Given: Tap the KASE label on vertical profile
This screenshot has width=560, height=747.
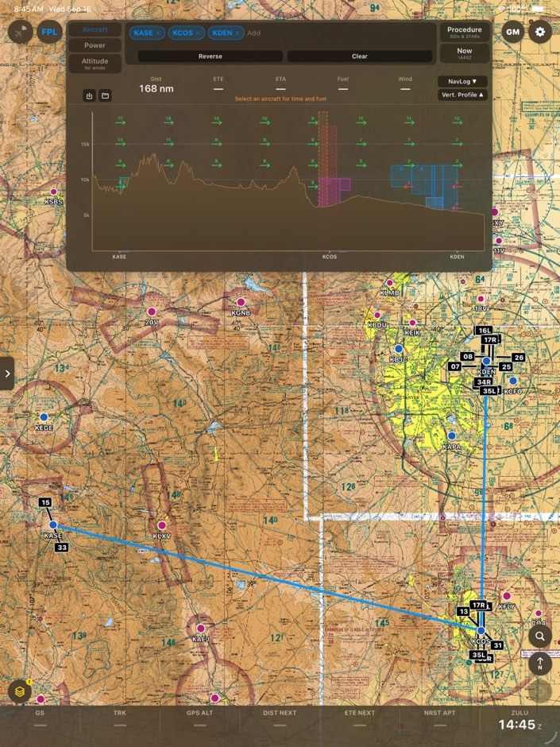Looking at the screenshot, I should pyautogui.click(x=119, y=257).
